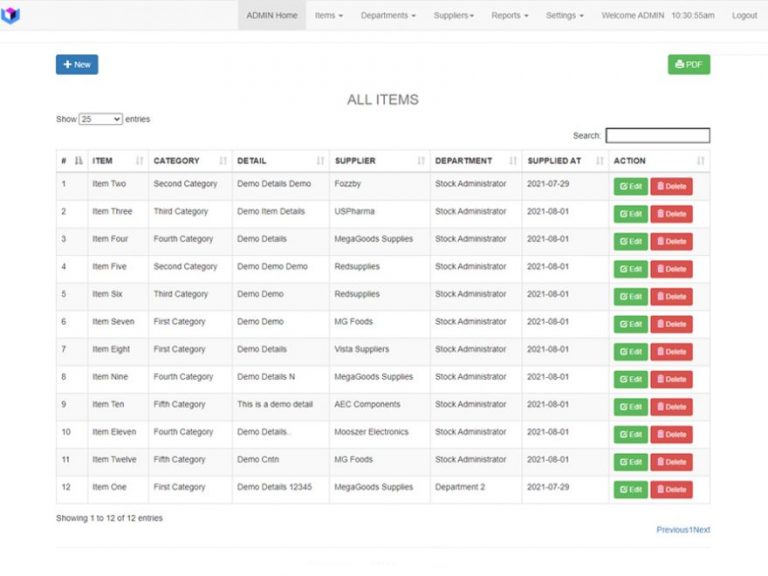Viewport: 768px width, 576px height.
Task: Sort by SUPPLIER column sort icon
Action: tap(420, 161)
